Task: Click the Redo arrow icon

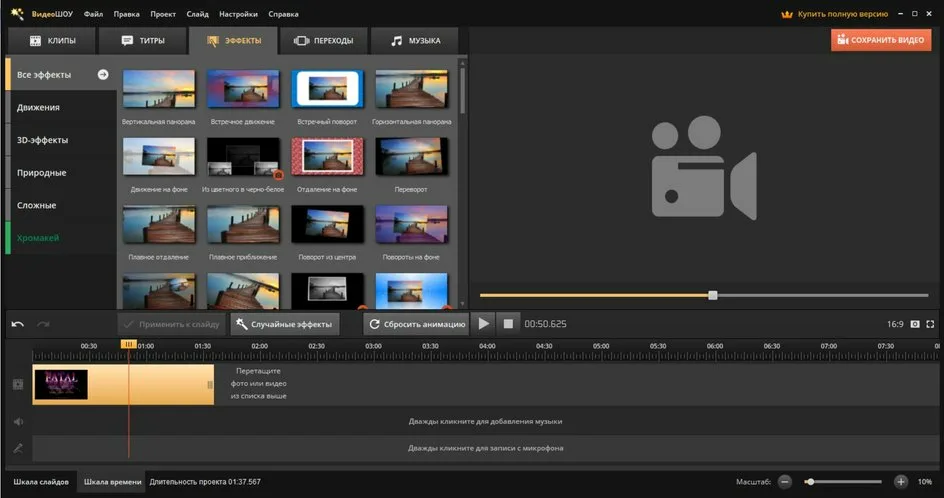Action: [x=43, y=324]
